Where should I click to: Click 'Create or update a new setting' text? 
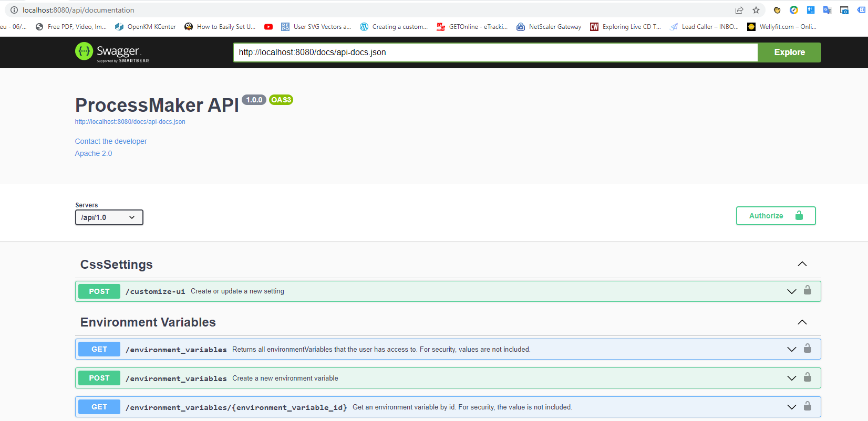tap(237, 291)
